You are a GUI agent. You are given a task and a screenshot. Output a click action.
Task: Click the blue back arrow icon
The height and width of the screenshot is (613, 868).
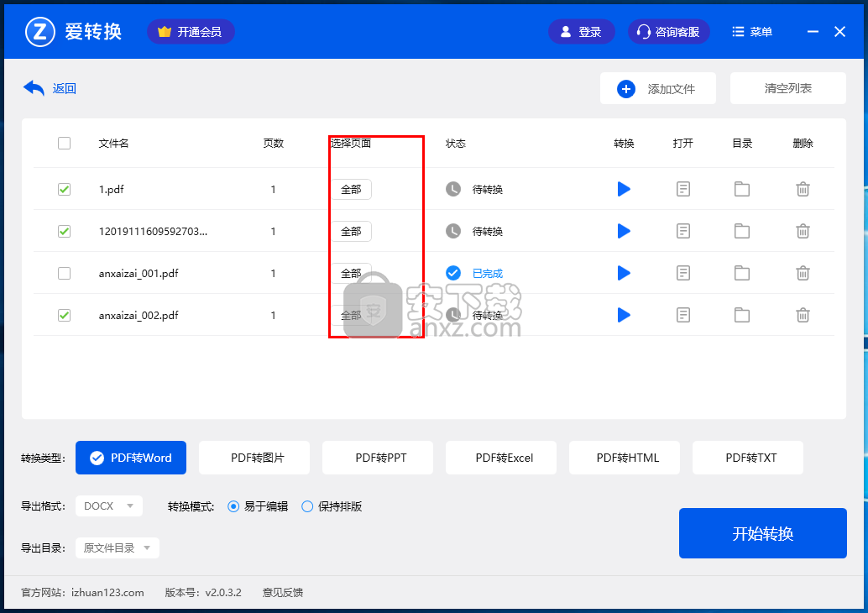pyautogui.click(x=34, y=88)
